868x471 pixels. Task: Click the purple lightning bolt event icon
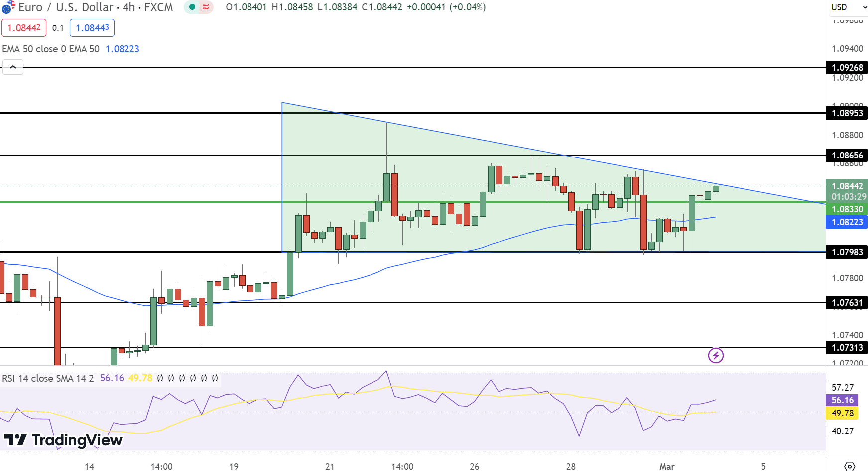pyautogui.click(x=716, y=355)
